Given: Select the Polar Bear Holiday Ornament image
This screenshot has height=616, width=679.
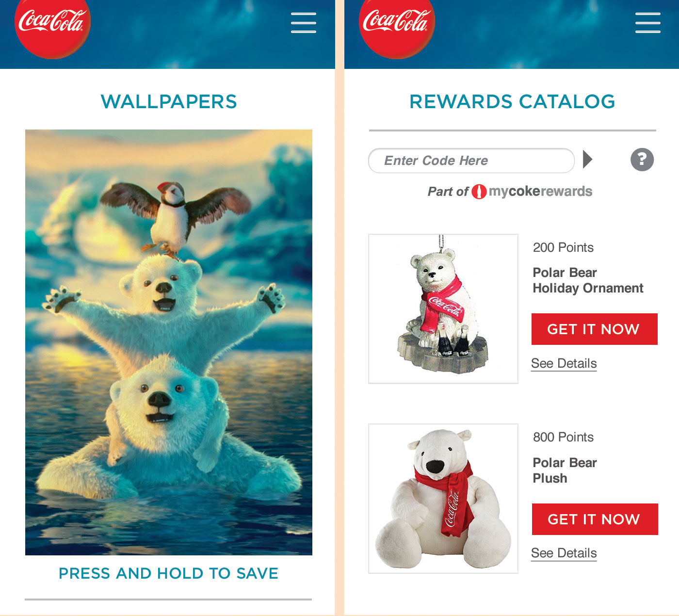Looking at the screenshot, I should (x=443, y=309).
